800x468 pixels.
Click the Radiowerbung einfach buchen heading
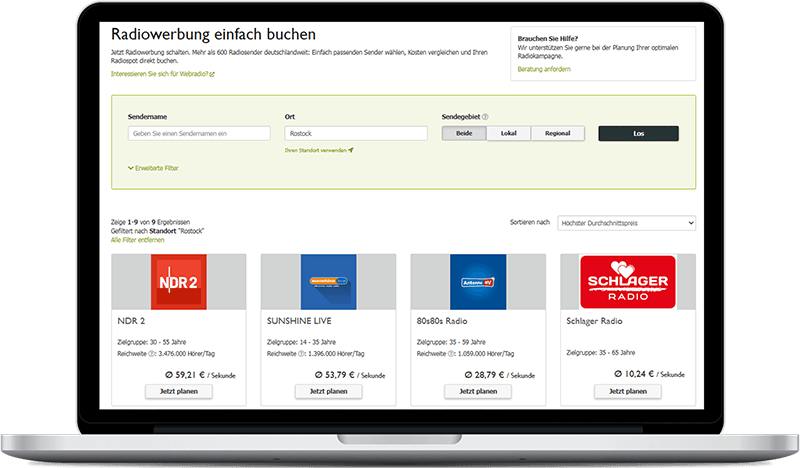213,34
